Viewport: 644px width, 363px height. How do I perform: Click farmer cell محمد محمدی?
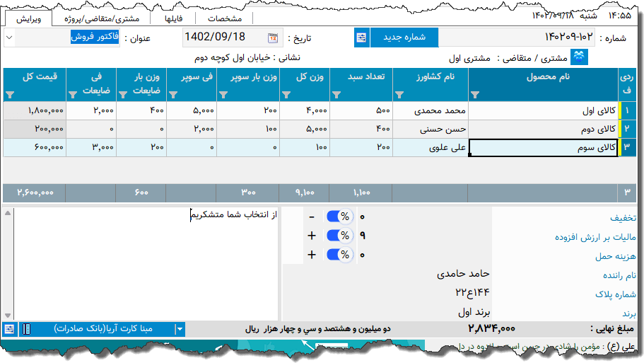pos(431,110)
